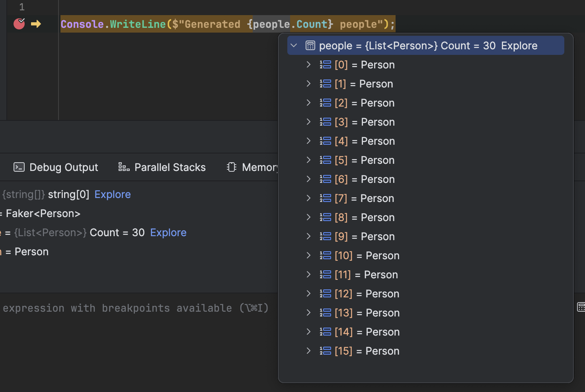This screenshot has width=585, height=392.
Task: Click the object icon of item [10]
Action: pos(325,256)
